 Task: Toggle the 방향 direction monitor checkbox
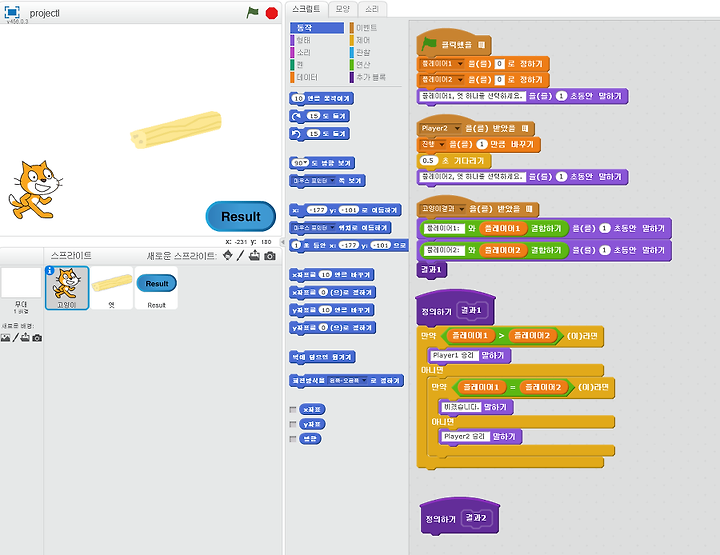(x=292, y=439)
